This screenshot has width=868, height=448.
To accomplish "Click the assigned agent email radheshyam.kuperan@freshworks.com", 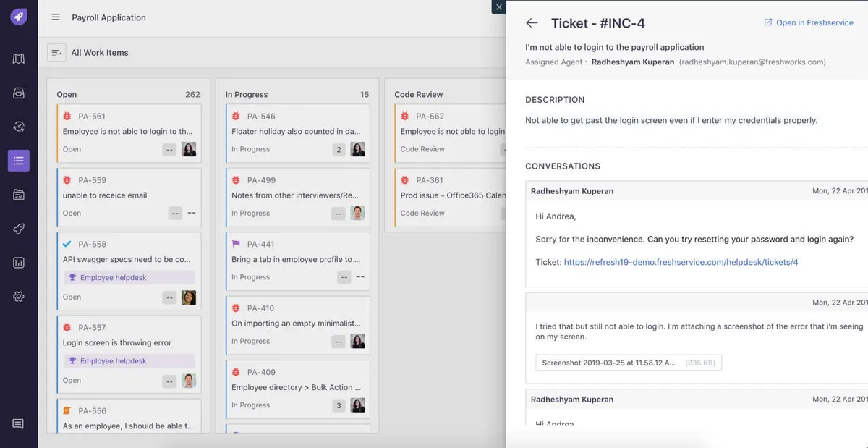I will (x=752, y=62).
